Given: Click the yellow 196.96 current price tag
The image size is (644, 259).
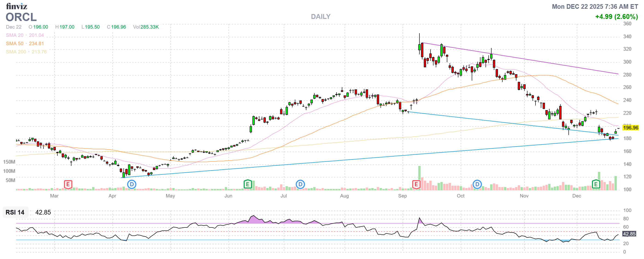Looking at the screenshot, I should tap(630, 128).
